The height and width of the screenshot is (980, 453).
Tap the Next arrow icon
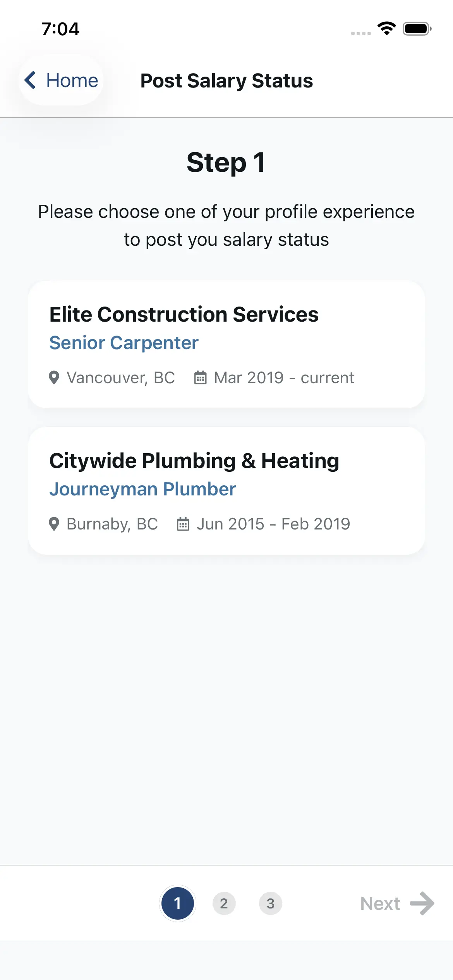point(422,903)
